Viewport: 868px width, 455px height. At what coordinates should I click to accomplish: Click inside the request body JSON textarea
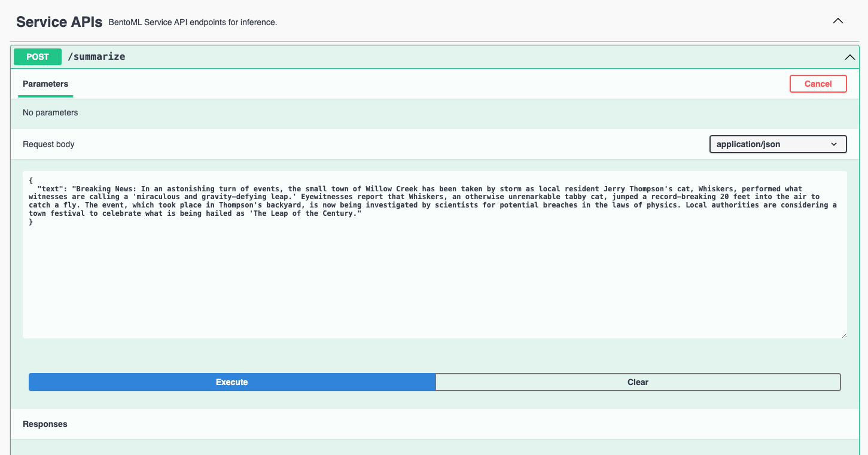[435, 255]
